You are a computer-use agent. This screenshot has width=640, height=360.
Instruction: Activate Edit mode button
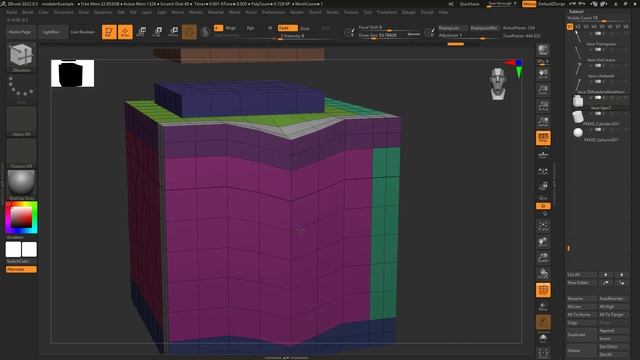tap(109, 32)
